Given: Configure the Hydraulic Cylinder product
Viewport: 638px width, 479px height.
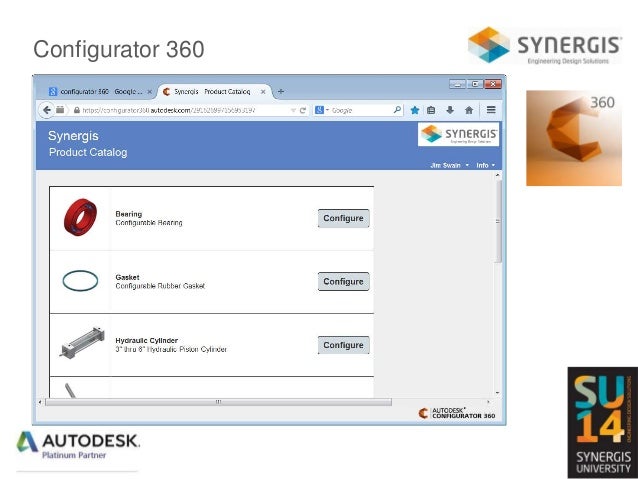Looking at the screenshot, I should pyautogui.click(x=343, y=345).
